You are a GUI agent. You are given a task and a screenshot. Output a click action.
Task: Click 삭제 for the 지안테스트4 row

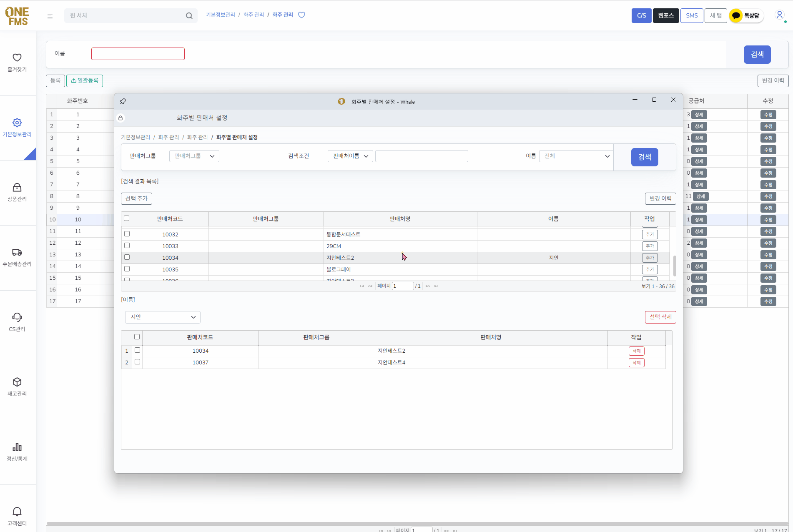pos(637,363)
